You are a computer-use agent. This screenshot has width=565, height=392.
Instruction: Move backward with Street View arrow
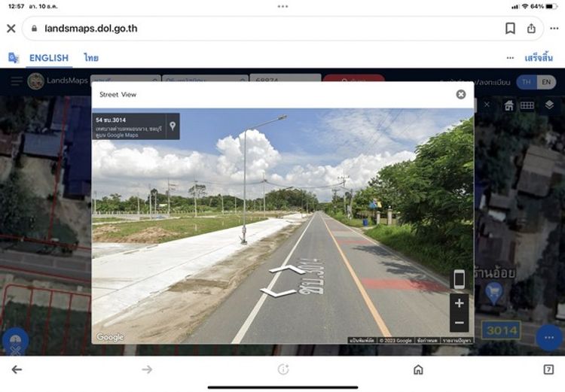[277, 292]
